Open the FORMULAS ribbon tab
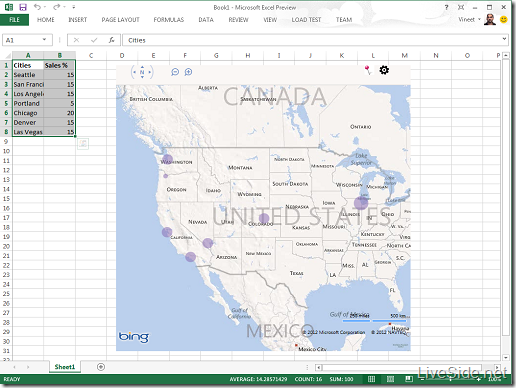This screenshot has height=388, width=516. [169, 20]
